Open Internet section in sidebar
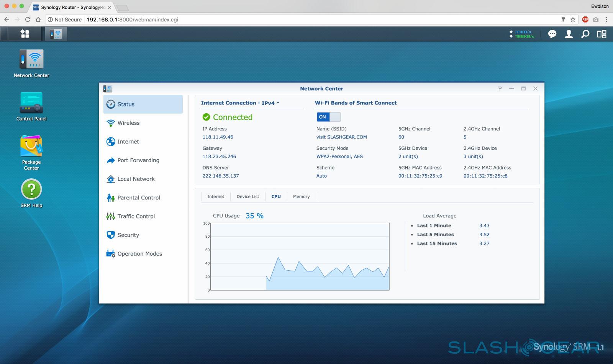Image resolution: width=613 pixels, height=364 pixels. click(143, 142)
